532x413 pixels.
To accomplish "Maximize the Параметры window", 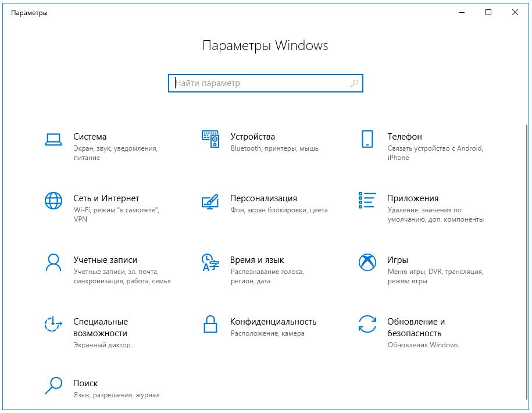I will coord(488,13).
